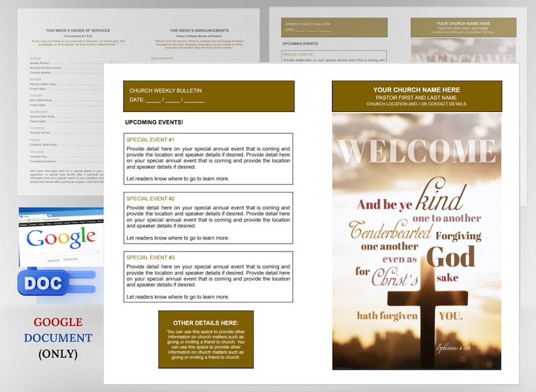Click the 'GOOGLE' red label text
Viewport: 536px width, 392px height.
click(x=58, y=322)
